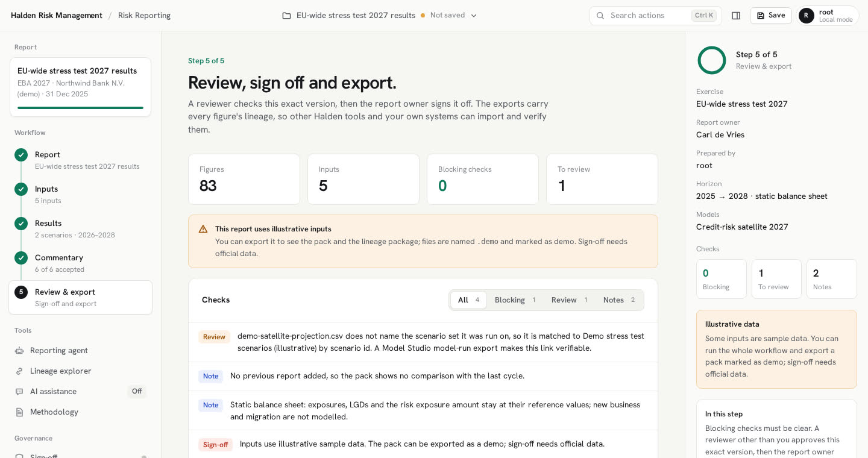Click the Blocking checks 0 summary card
The image size is (868, 458).
(x=483, y=179)
